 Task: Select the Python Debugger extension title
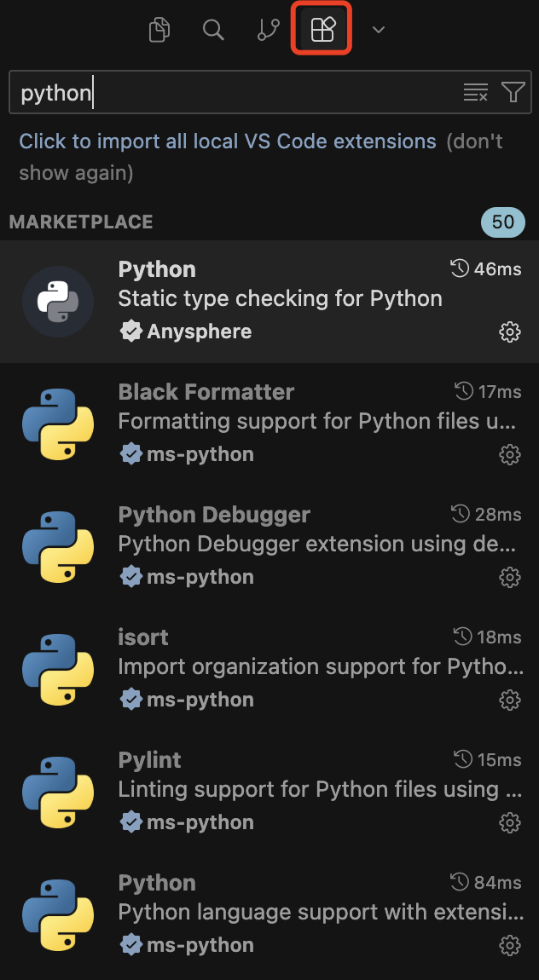[214, 515]
